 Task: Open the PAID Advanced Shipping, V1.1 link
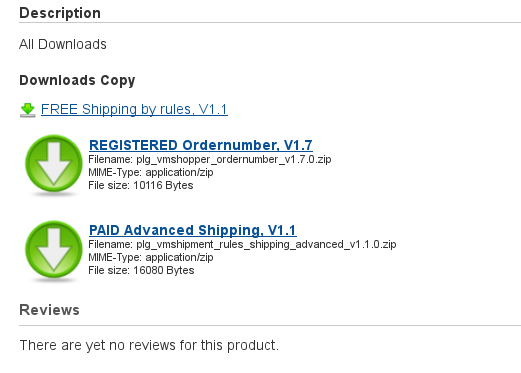point(193,230)
